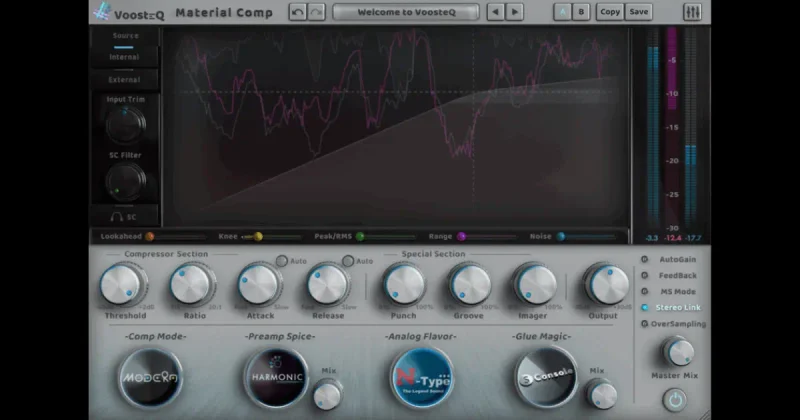
Task: Click the Imager knob
Action: click(x=535, y=285)
